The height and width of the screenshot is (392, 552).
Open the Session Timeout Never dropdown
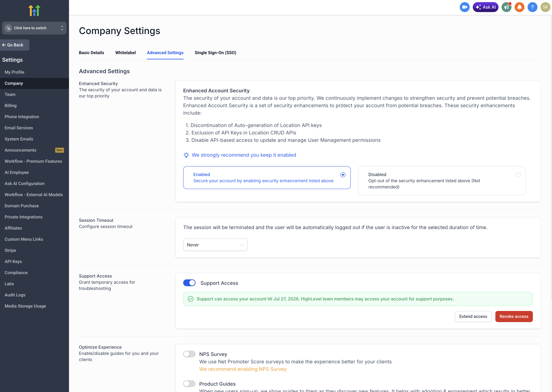click(x=215, y=245)
